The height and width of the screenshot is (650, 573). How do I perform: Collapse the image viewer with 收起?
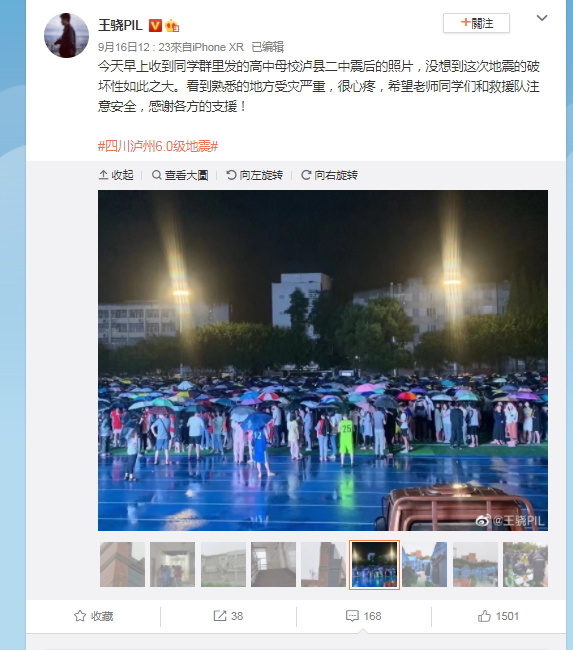coord(117,175)
